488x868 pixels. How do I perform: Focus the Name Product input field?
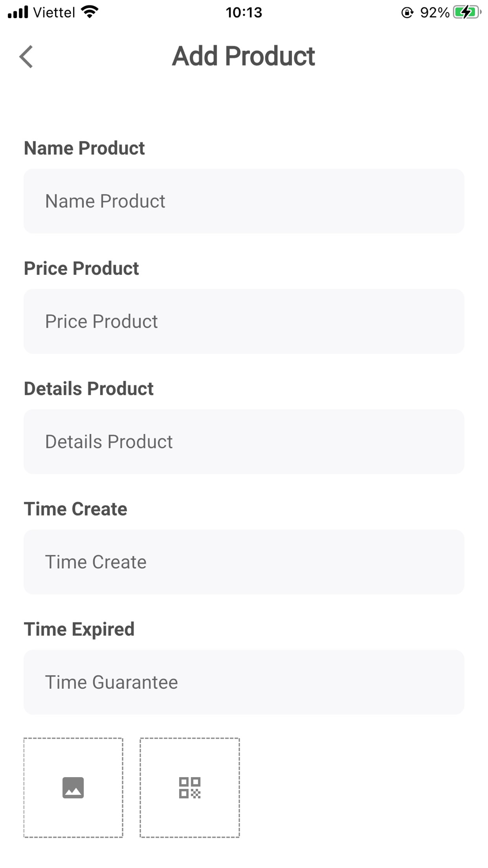tap(244, 201)
